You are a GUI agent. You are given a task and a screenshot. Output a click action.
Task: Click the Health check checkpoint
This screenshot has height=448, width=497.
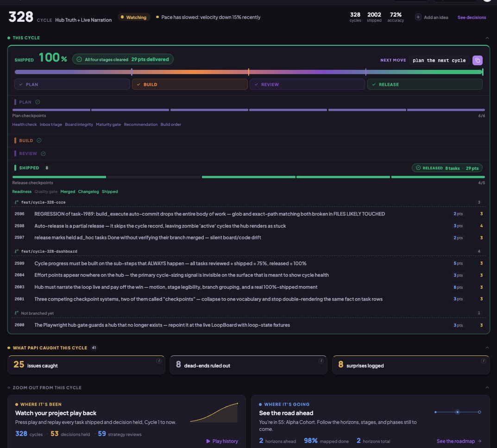pyautogui.click(x=25, y=124)
